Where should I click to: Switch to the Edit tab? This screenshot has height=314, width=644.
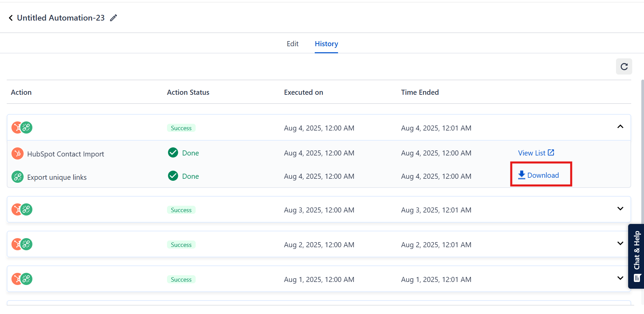point(292,44)
